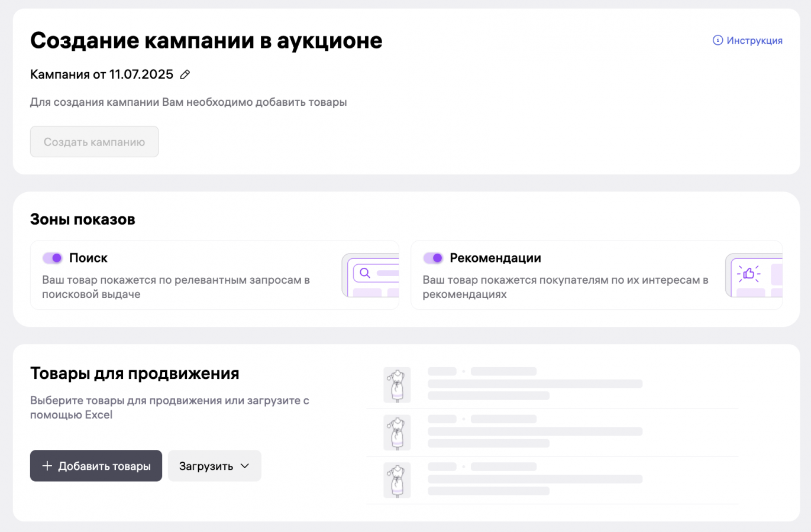Click the Товары для продвижения heading

135,374
